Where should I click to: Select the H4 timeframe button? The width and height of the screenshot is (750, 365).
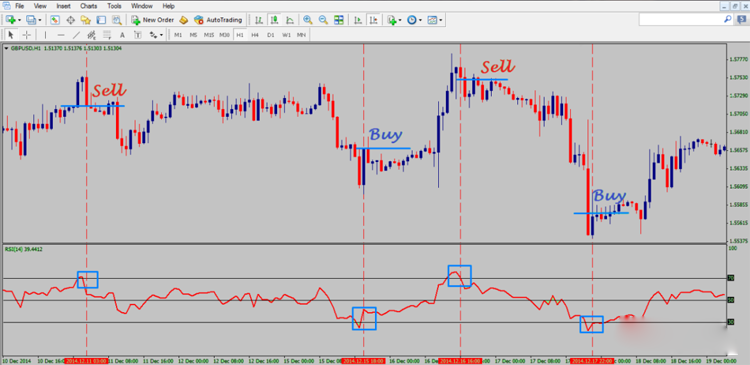(x=255, y=35)
